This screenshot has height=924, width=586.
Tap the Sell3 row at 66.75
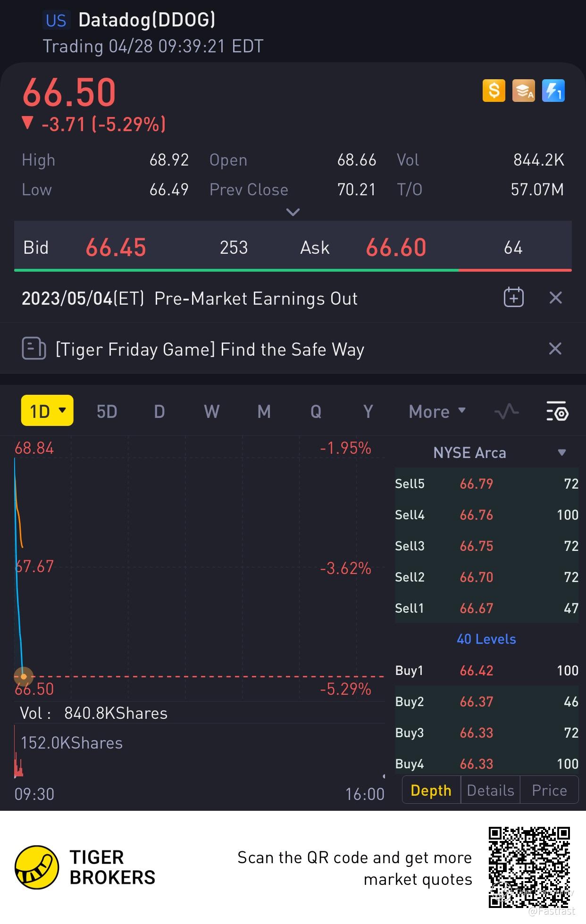(486, 546)
